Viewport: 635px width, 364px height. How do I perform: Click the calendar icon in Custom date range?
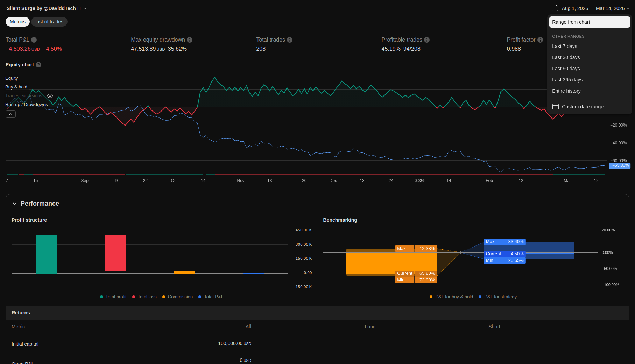[x=556, y=107]
